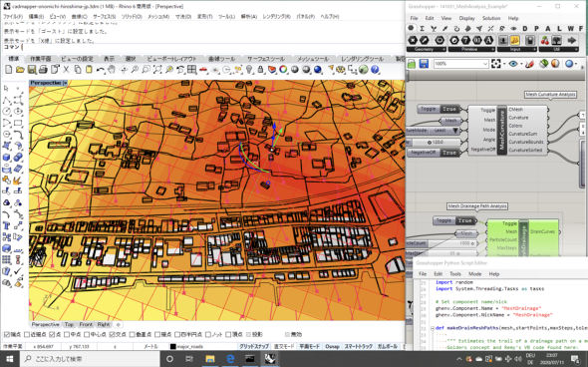Click the Undo icon in the toolbar
Viewport: 588px width, 367px height.
(x=100, y=70)
